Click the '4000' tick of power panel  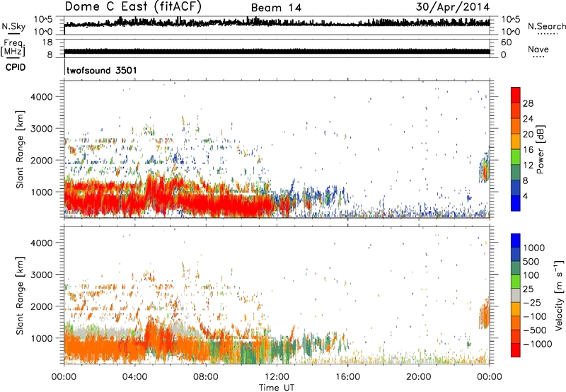[42, 97]
